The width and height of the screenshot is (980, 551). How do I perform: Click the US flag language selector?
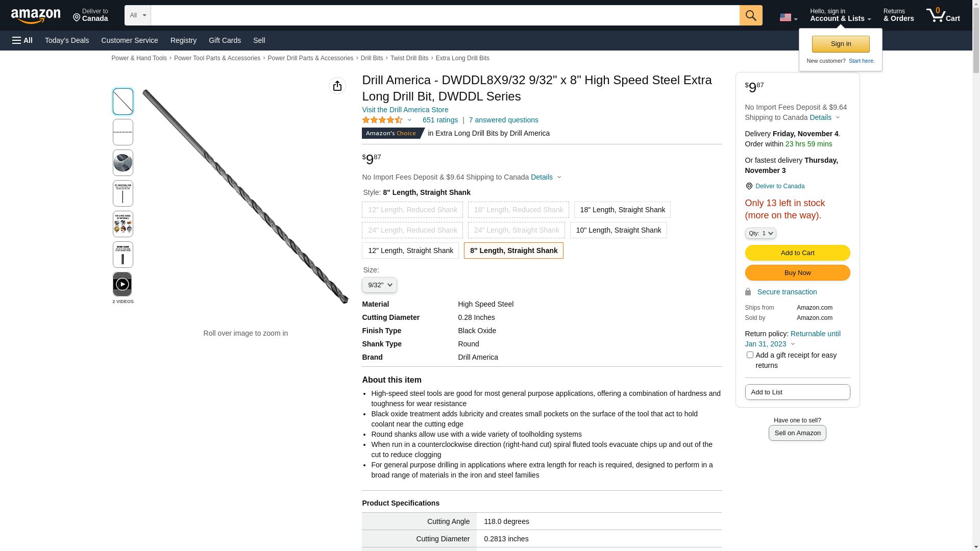(x=788, y=17)
